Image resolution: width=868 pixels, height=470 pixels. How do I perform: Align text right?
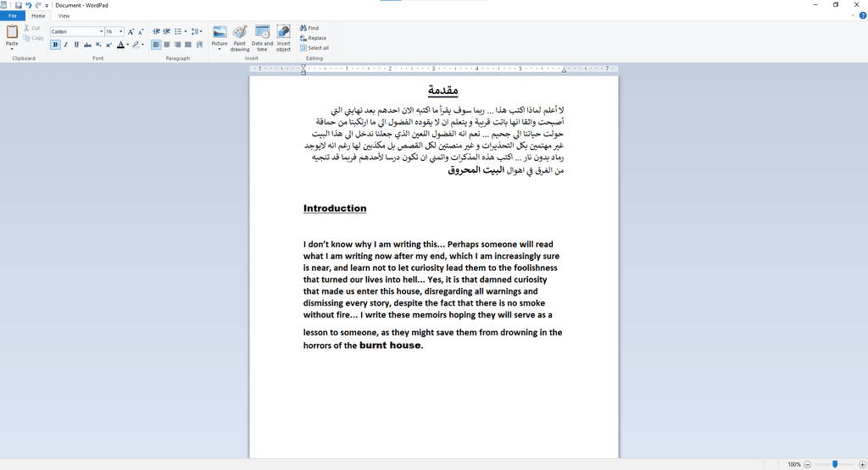point(178,45)
